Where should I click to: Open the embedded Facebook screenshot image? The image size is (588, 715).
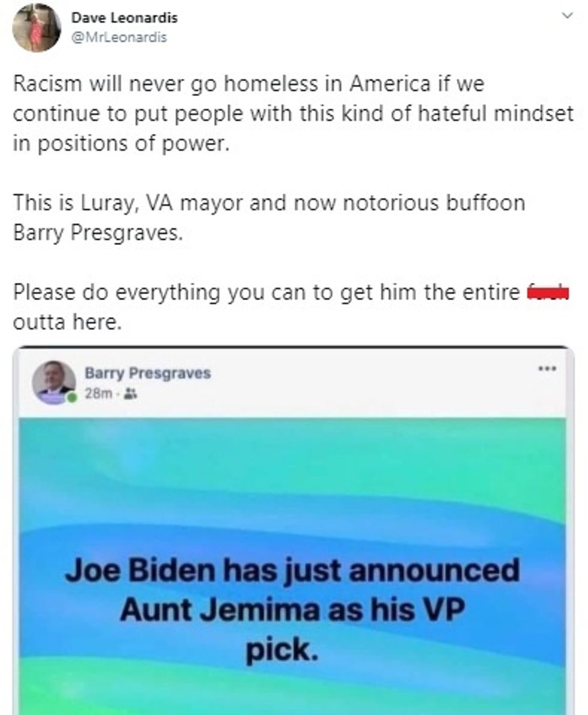(x=293, y=531)
